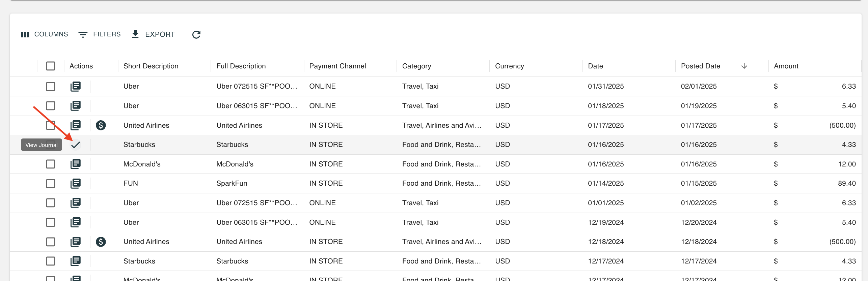The height and width of the screenshot is (281, 868).
Task: Sort by Short Description column header
Action: pos(151,66)
